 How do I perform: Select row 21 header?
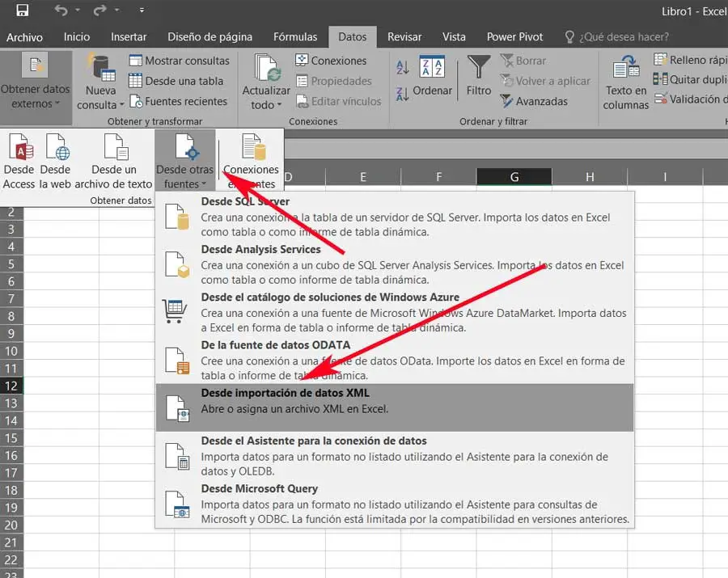(x=11, y=542)
